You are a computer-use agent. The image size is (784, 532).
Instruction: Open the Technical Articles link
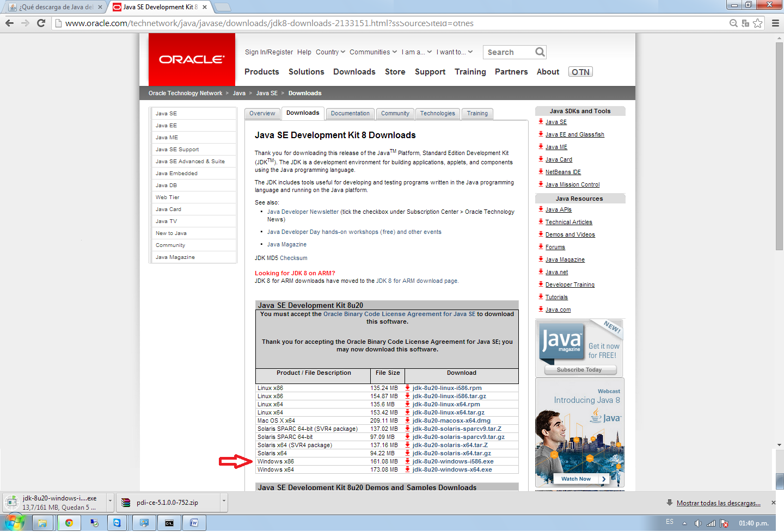[x=568, y=222]
